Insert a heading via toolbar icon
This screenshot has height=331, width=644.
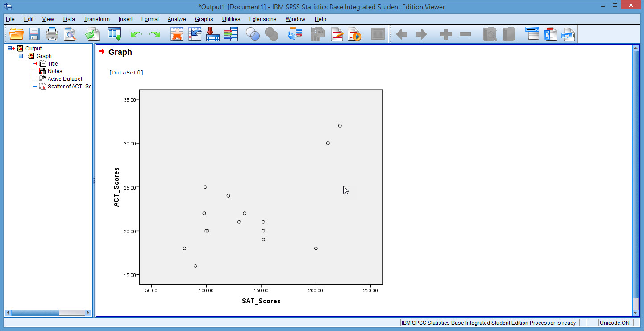[532, 34]
